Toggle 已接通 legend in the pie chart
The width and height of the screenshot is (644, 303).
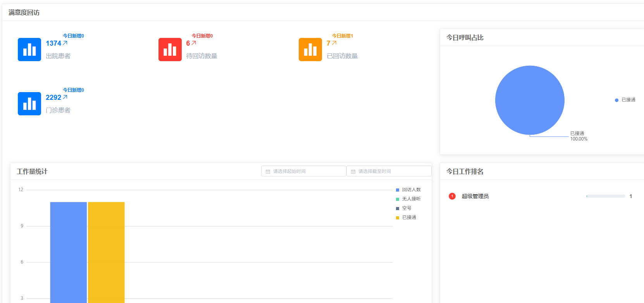[625, 100]
